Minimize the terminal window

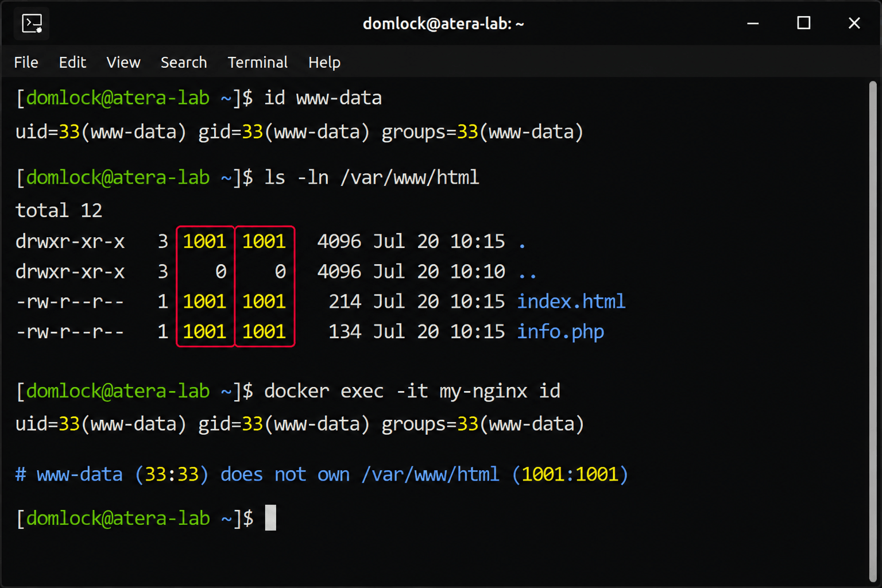(x=753, y=24)
